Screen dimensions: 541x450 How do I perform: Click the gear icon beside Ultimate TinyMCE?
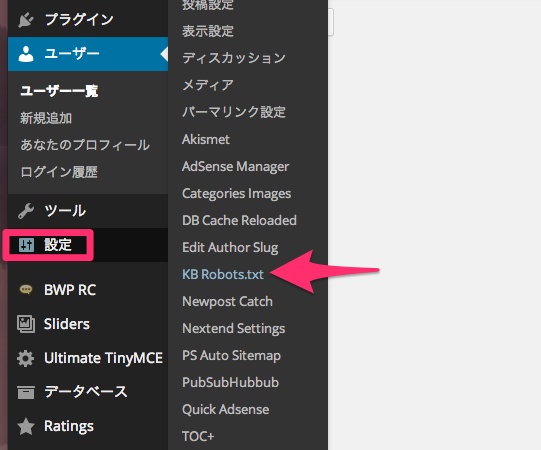point(26,358)
